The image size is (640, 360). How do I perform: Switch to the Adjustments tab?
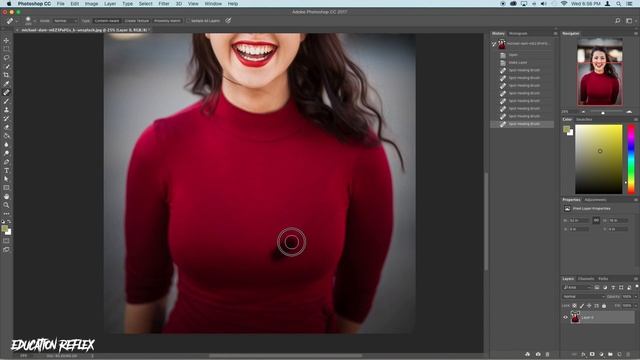[596, 200]
